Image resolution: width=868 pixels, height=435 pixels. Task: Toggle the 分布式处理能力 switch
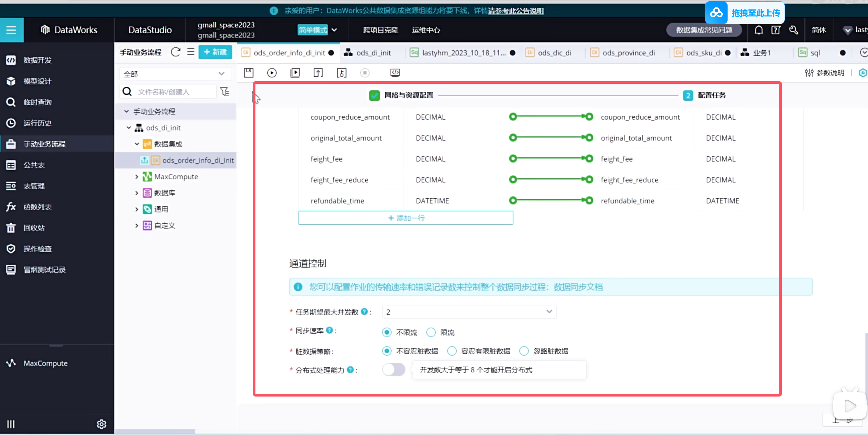394,370
